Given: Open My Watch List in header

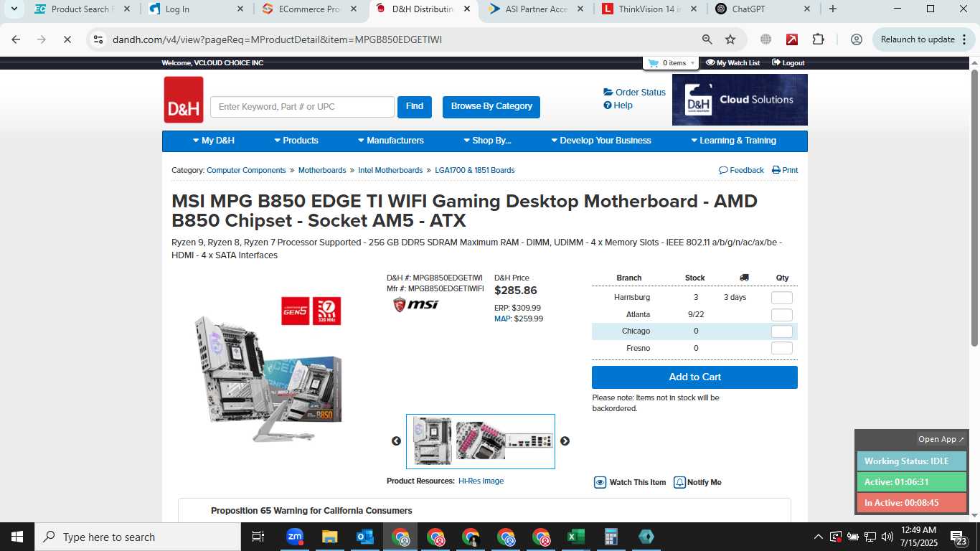Looking at the screenshot, I should 732,63.
